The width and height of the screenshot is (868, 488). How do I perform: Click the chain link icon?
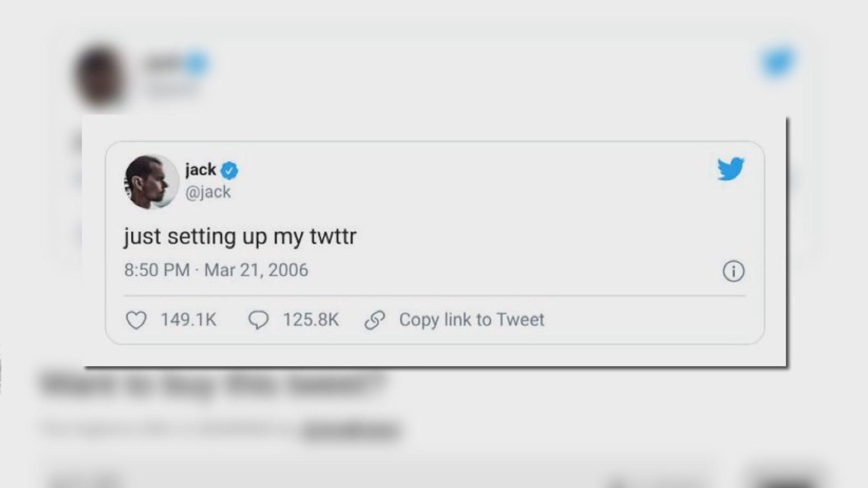(375, 320)
